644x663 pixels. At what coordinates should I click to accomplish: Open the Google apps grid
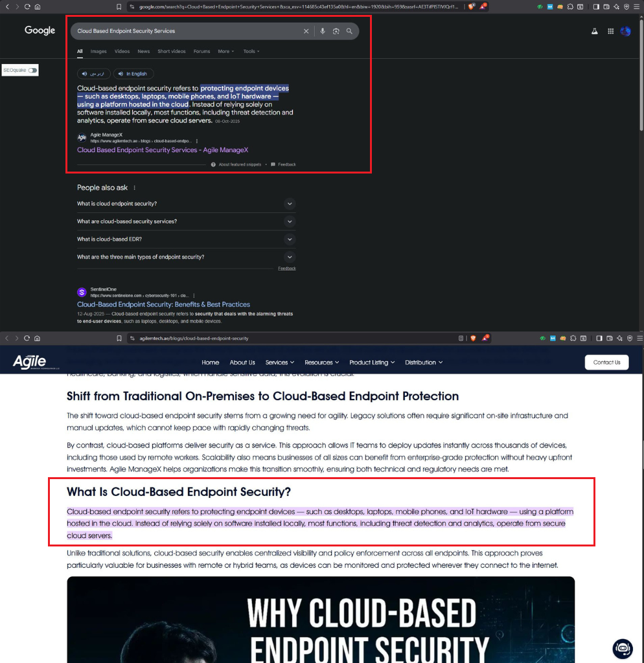point(610,31)
